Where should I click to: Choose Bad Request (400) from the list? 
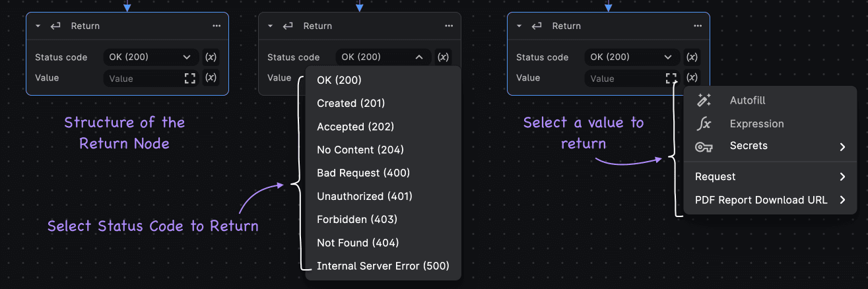click(363, 173)
